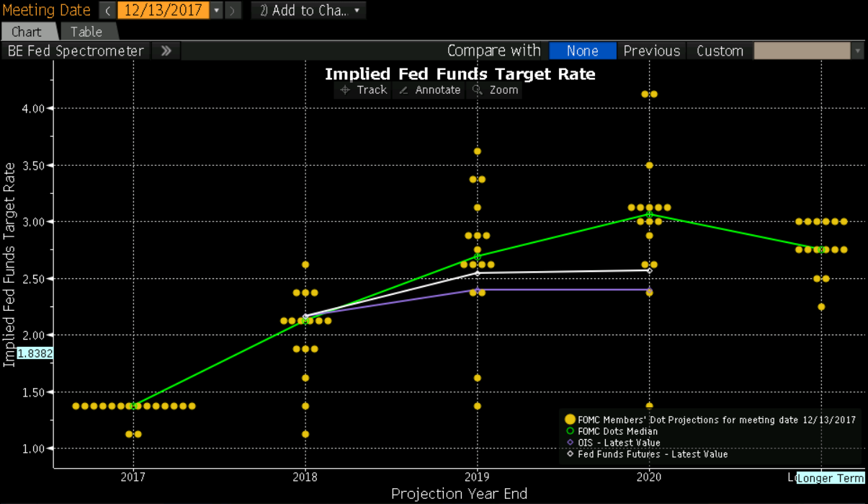Image resolution: width=868 pixels, height=504 pixels.
Task: Click the purple OIS Latest Value legend marker
Action: [x=571, y=443]
